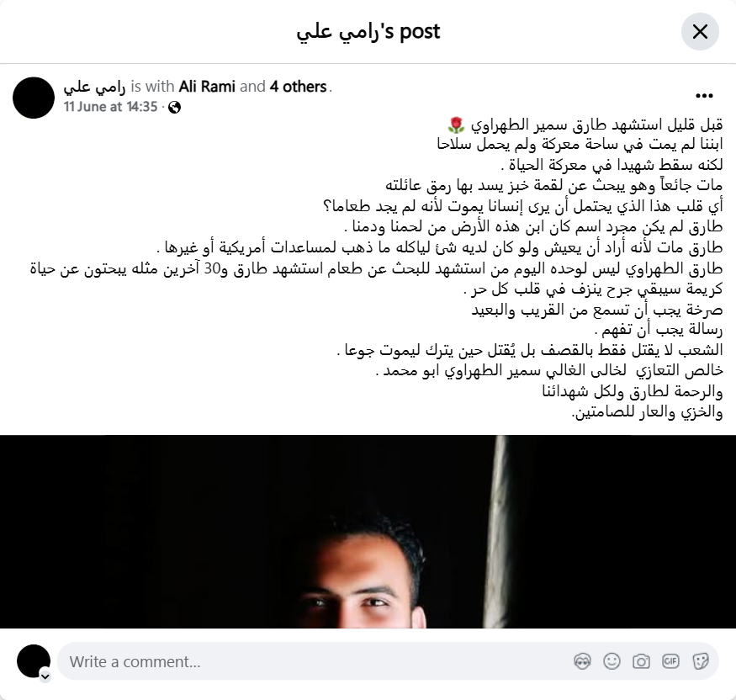
Task: Add a GIF to the comment
Action: click(670, 661)
